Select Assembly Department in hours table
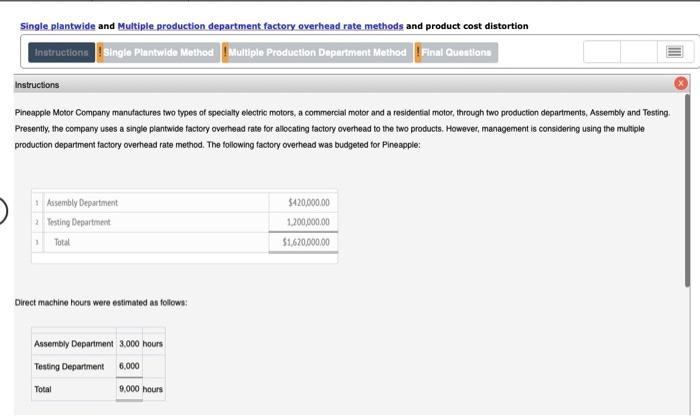Viewport: 700px width, 416px height. point(74,344)
